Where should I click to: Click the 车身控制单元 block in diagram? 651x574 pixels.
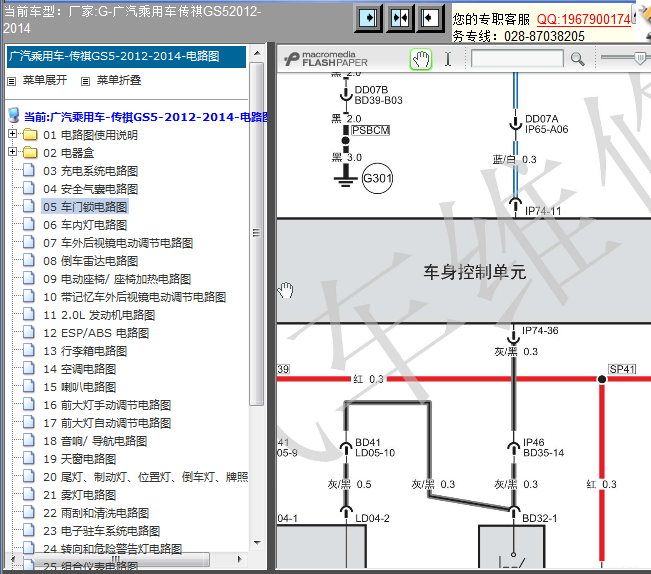[464, 271]
